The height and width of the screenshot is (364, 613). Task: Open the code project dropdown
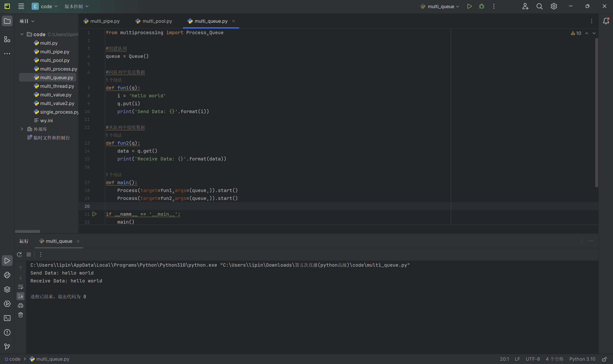pos(45,6)
